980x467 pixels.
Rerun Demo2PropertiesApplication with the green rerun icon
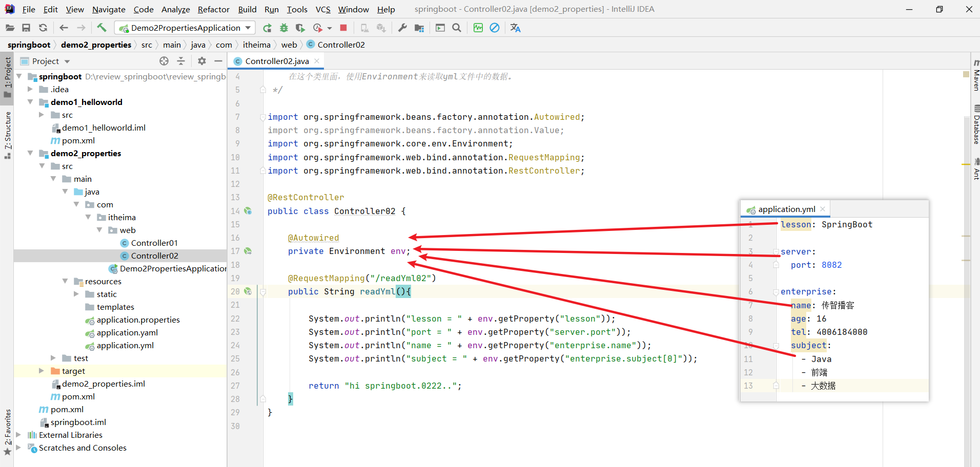(x=267, y=28)
